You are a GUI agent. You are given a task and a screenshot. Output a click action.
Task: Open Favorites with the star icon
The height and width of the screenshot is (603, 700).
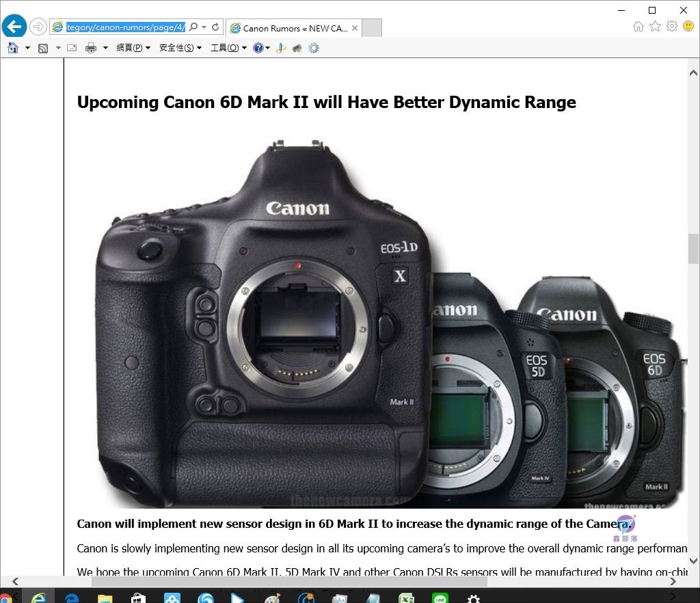pos(655,27)
